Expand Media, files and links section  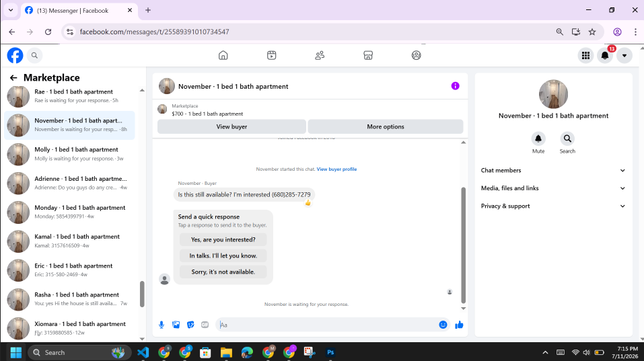[x=553, y=188]
